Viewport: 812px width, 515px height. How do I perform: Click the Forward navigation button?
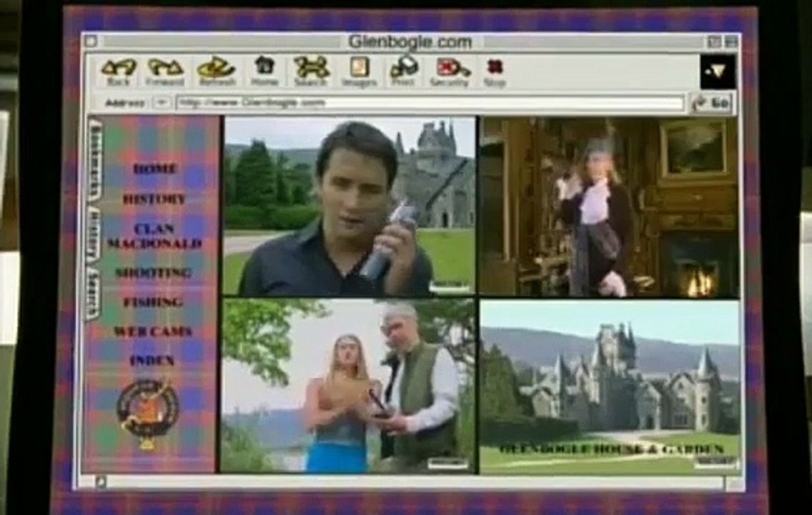tap(164, 72)
